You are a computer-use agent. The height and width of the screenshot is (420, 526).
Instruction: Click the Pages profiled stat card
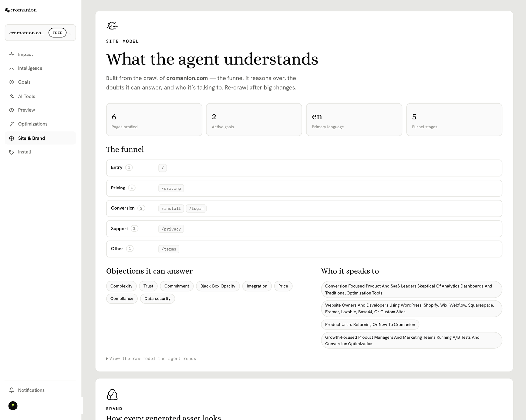(x=154, y=120)
